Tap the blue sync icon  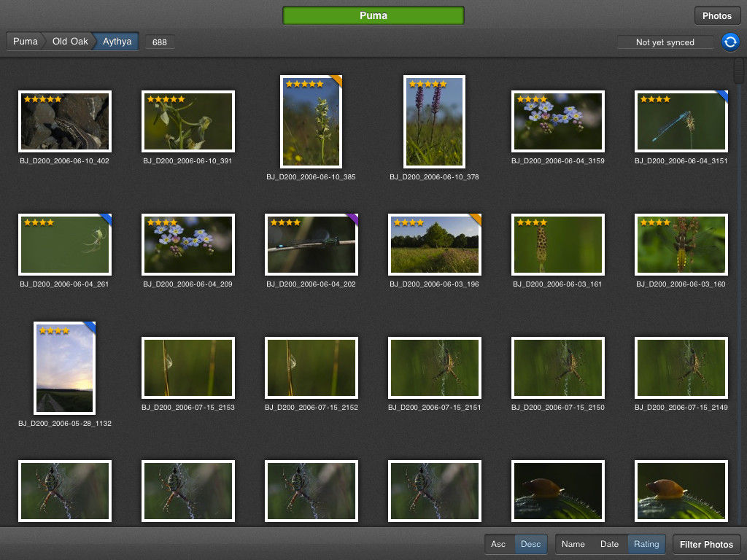tap(729, 42)
